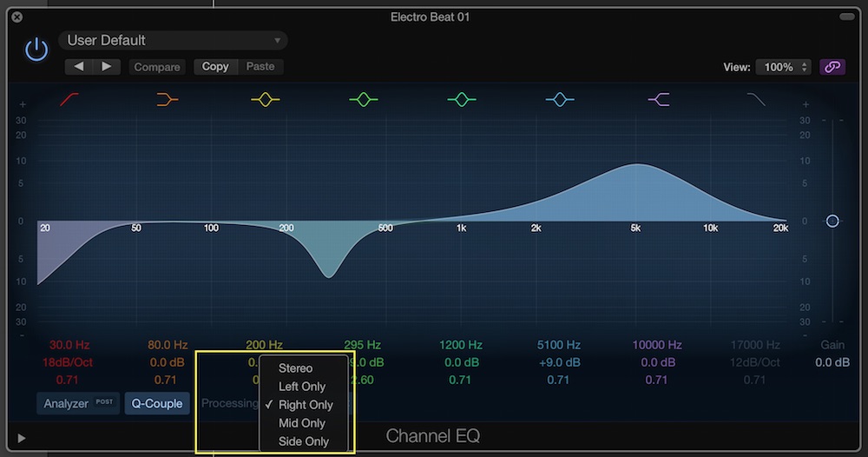
Task: Select the 18dB/Oct slope value
Action: pyautogui.click(x=68, y=362)
